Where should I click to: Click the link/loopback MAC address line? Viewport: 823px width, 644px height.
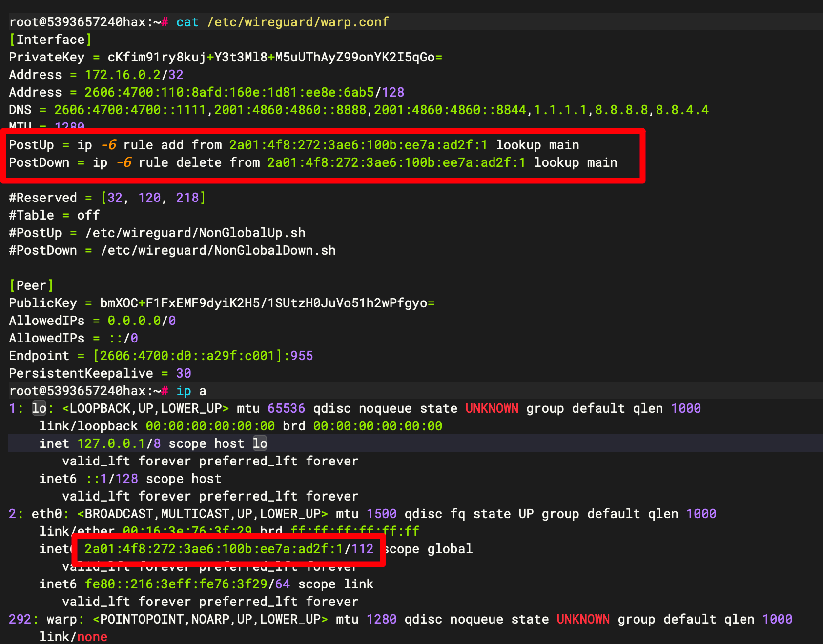[x=241, y=426]
